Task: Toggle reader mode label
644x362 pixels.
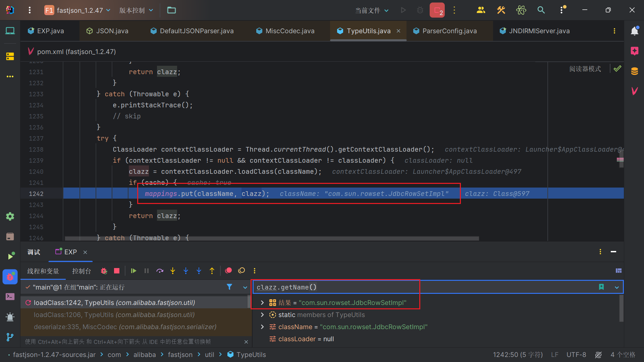Action: (x=585, y=69)
